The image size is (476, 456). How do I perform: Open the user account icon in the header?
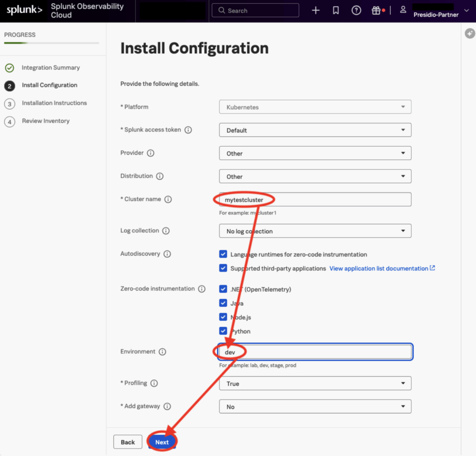click(x=403, y=10)
